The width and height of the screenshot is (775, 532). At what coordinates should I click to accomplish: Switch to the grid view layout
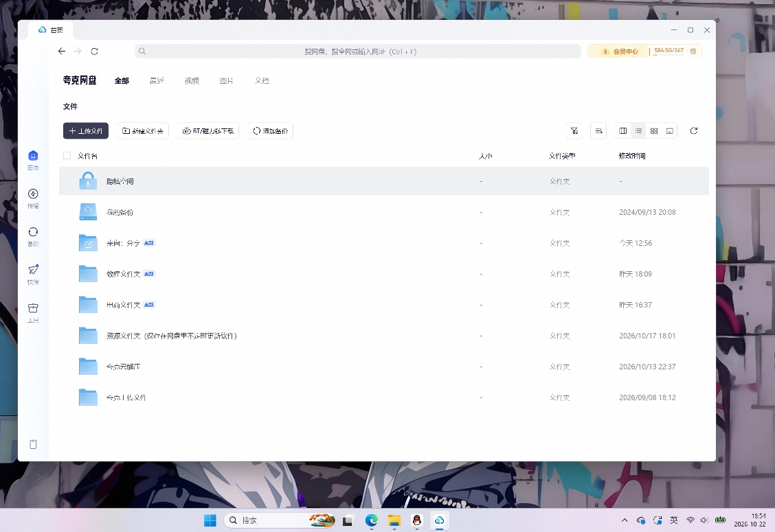coord(654,131)
